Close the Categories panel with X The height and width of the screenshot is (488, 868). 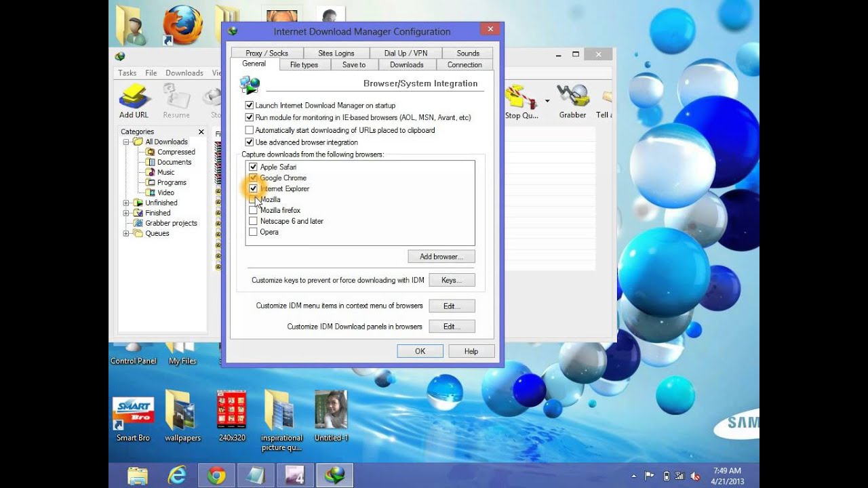tap(201, 131)
